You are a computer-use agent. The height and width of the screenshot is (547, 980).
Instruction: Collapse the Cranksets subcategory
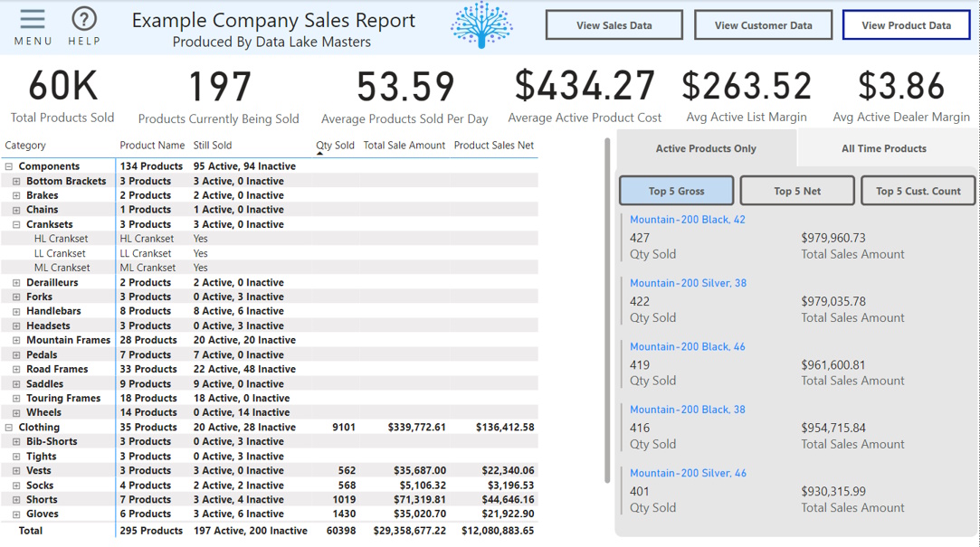point(16,224)
